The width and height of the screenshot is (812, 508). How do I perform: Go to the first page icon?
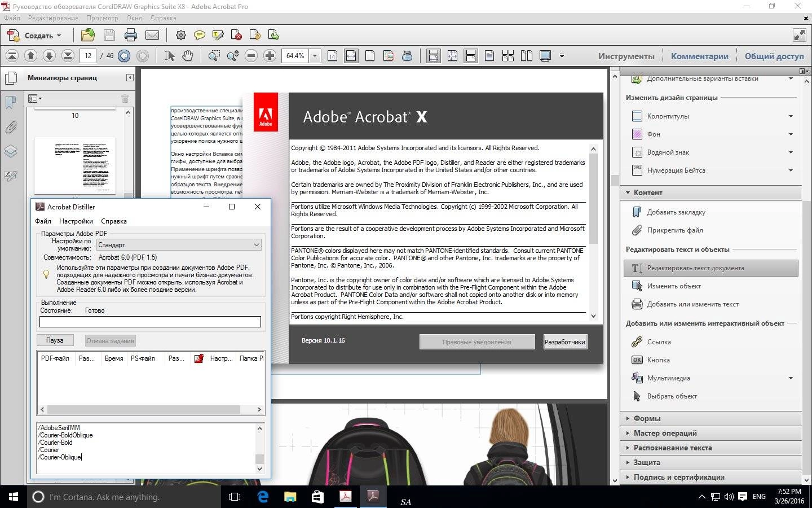click(x=12, y=55)
